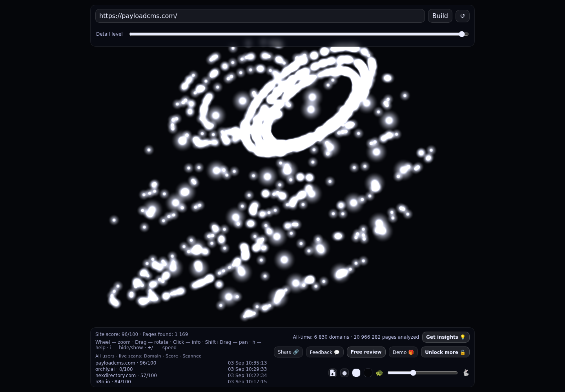The width and height of the screenshot is (565, 392).
Task: Click the timestamp '03 Sep 10:29:33'
Action: point(247,369)
